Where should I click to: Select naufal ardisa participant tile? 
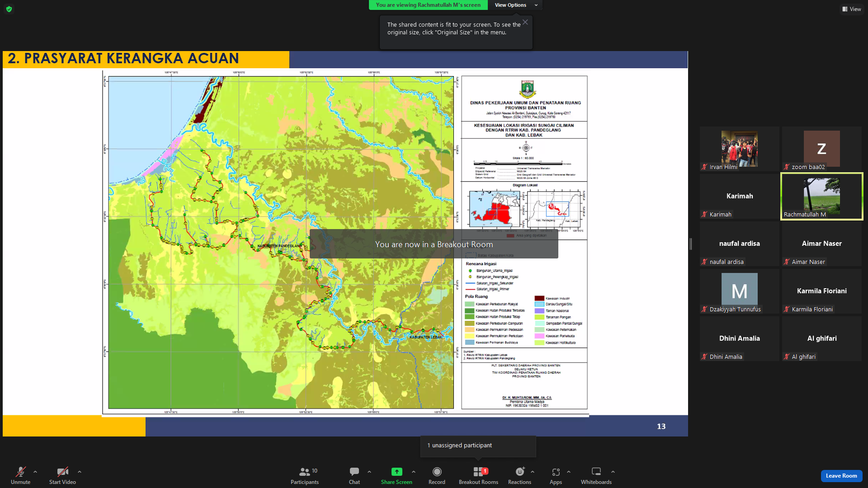coord(740,244)
